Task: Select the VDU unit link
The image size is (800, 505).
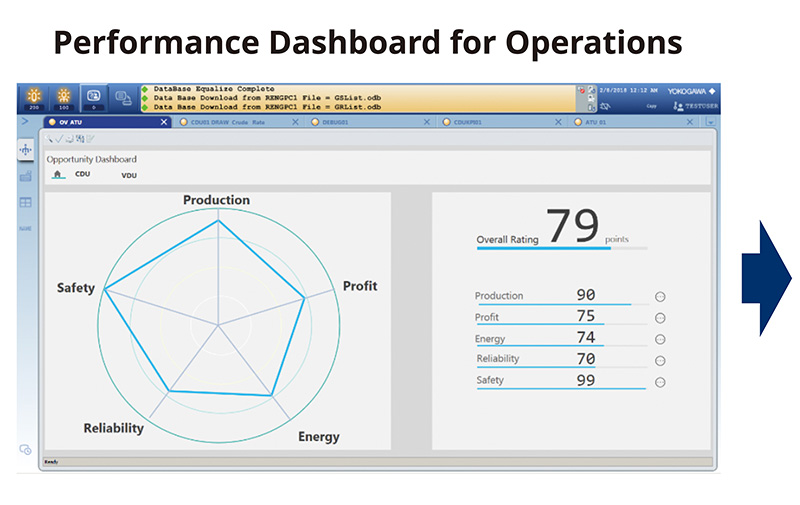Action: (129, 175)
